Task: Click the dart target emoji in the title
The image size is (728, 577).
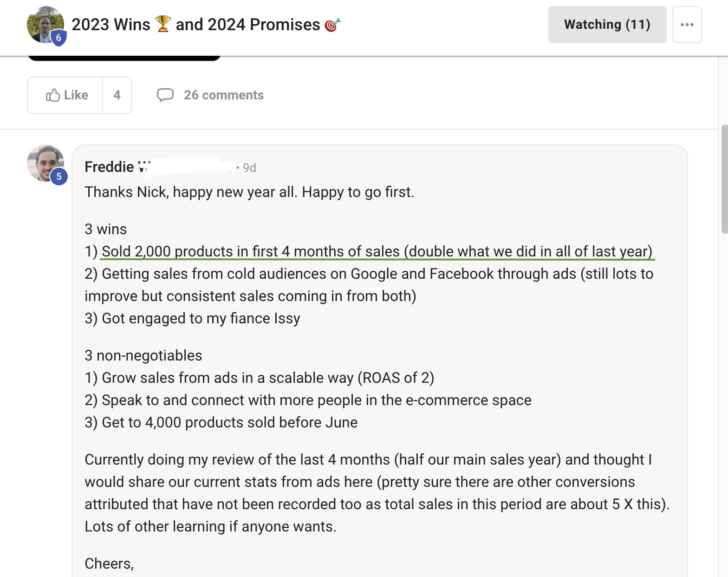Action: point(332,25)
